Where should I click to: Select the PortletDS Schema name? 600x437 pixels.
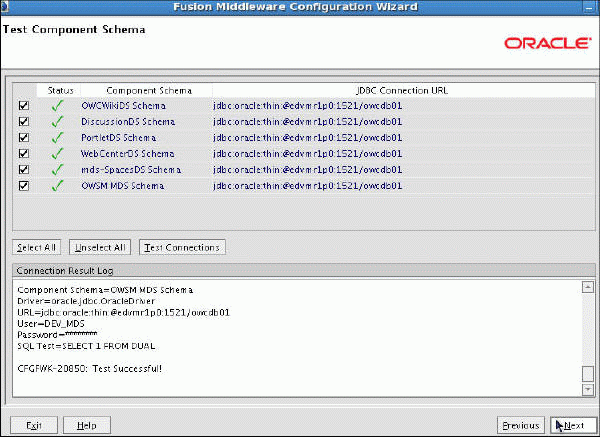click(118, 138)
